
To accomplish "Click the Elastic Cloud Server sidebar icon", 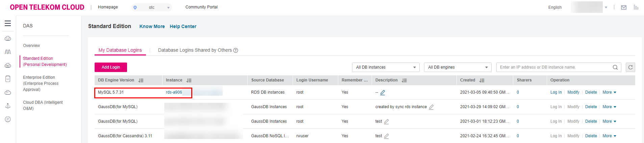I will pyautogui.click(x=8, y=39).
